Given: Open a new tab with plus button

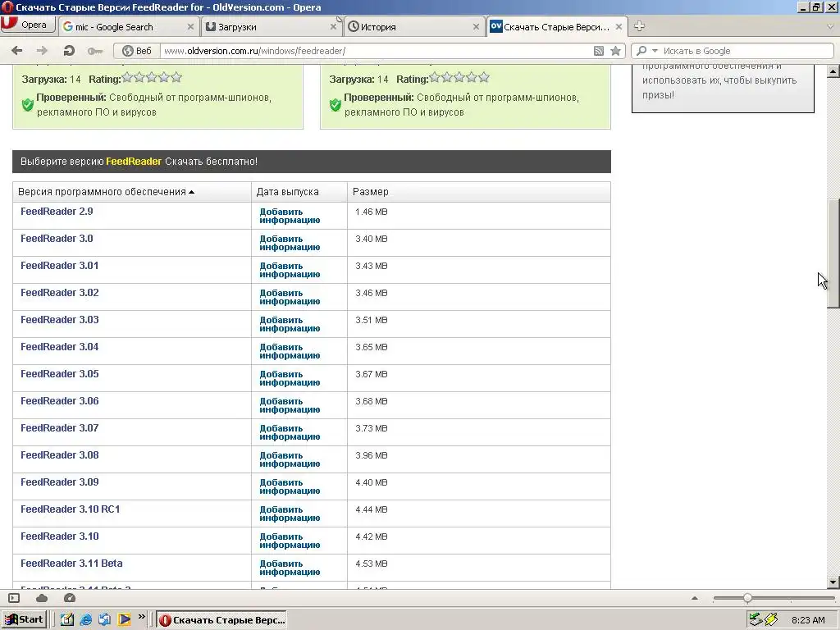Looking at the screenshot, I should click(639, 25).
